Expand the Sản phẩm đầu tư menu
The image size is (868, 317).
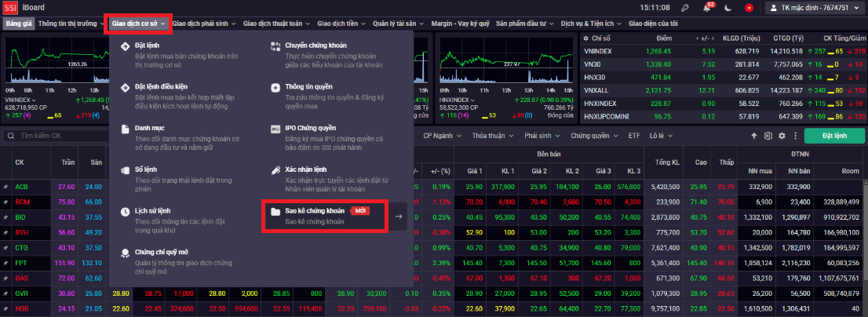click(525, 24)
